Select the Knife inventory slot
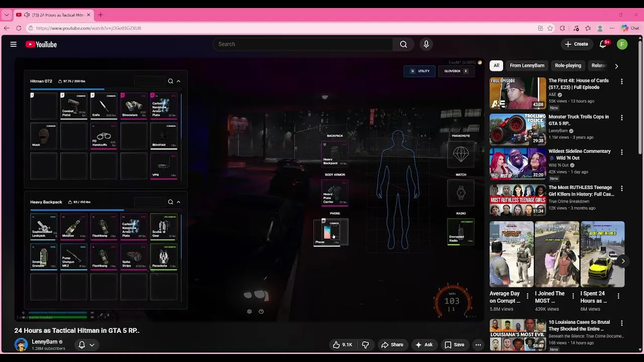Image resolution: width=644 pixels, height=362 pixels. click(104, 106)
